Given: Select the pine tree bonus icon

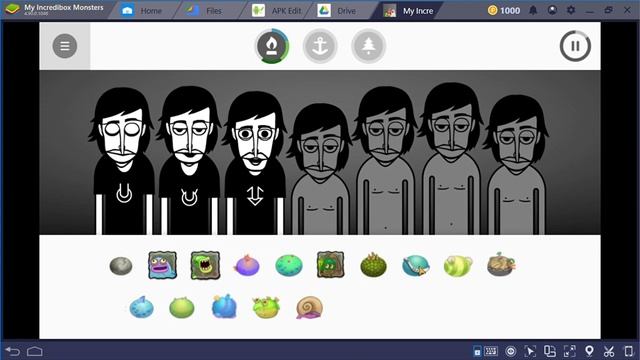Looking at the screenshot, I should [x=368, y=46].
